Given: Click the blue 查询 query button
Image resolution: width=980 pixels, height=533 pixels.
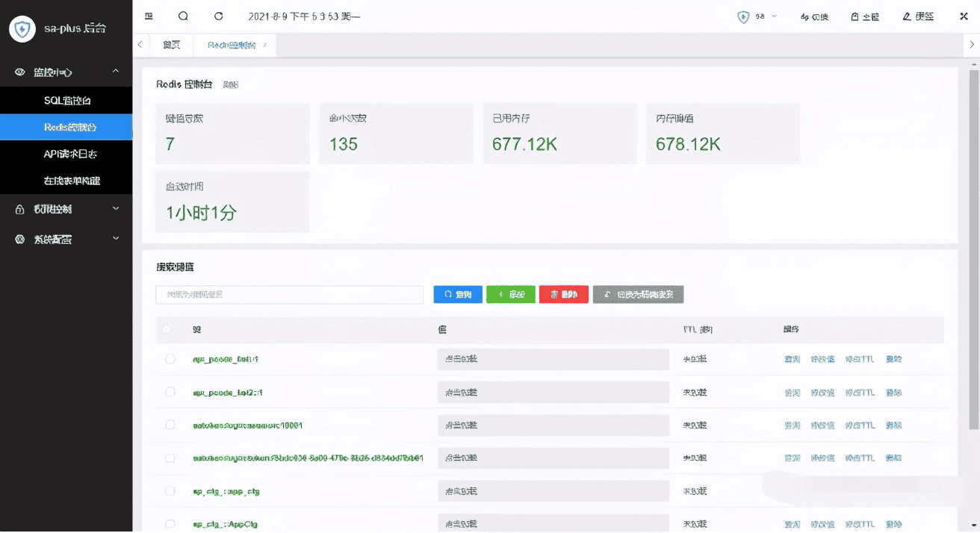Looking at the screenshot, I should tap(458, 294).
